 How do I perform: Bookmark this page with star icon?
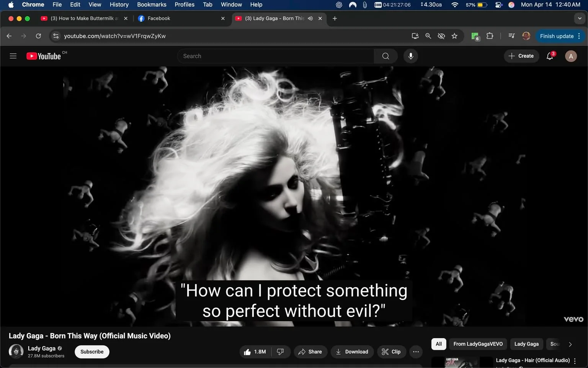pyautogui.click(x=454, y=36)
